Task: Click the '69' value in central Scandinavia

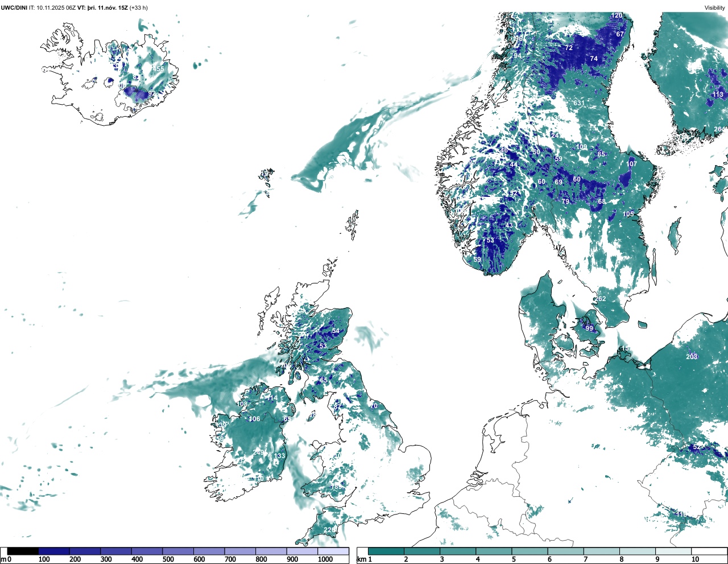Action: 559,182
